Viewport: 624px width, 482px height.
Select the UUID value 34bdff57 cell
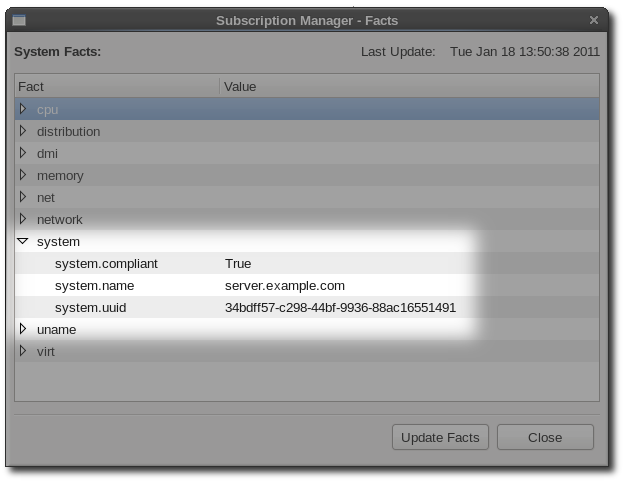click(340, 308)
